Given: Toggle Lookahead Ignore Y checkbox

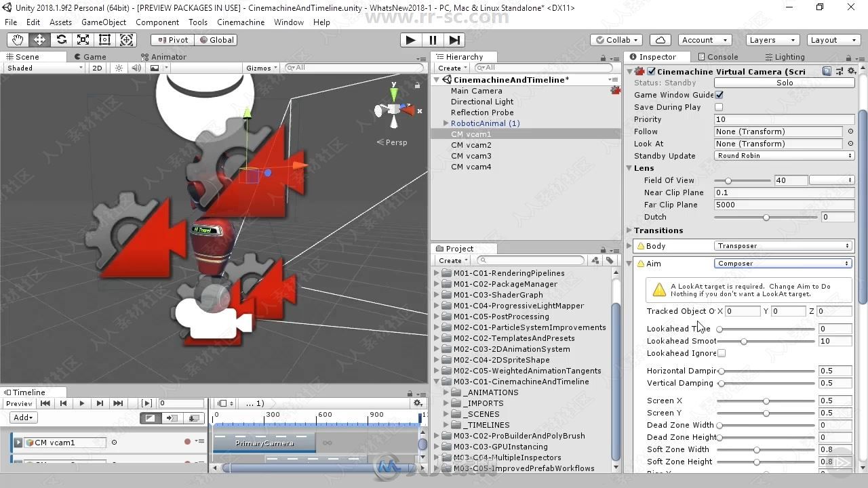Looking at the screenshot, I should coord(722,353).
